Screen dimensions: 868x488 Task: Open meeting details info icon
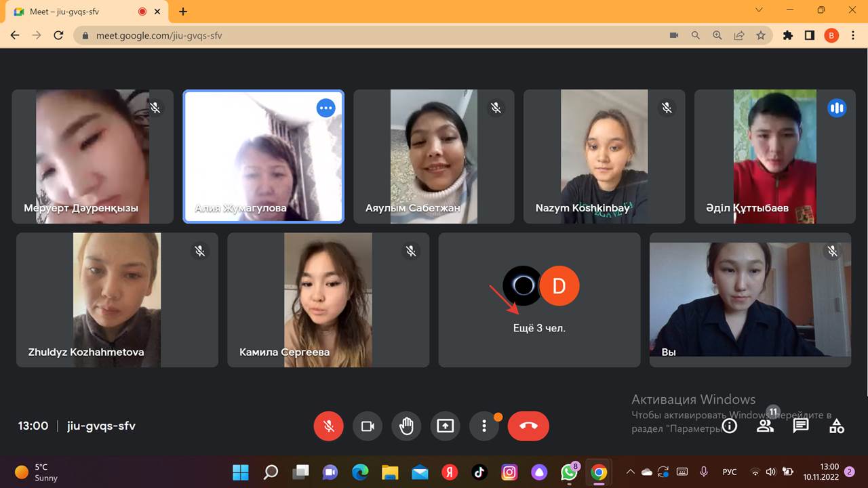pyautogui.click(x=730, y=426)
